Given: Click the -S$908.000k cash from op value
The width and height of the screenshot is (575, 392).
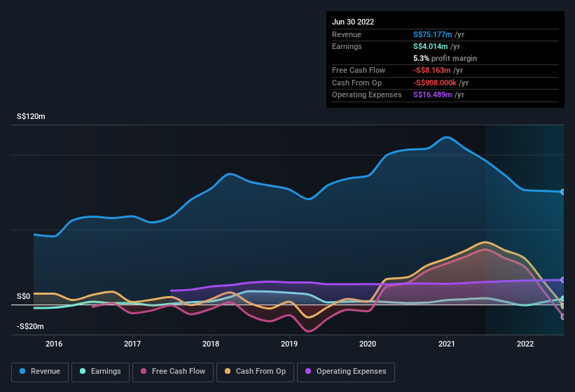Looking at the screenshot, I should point(434,83).
